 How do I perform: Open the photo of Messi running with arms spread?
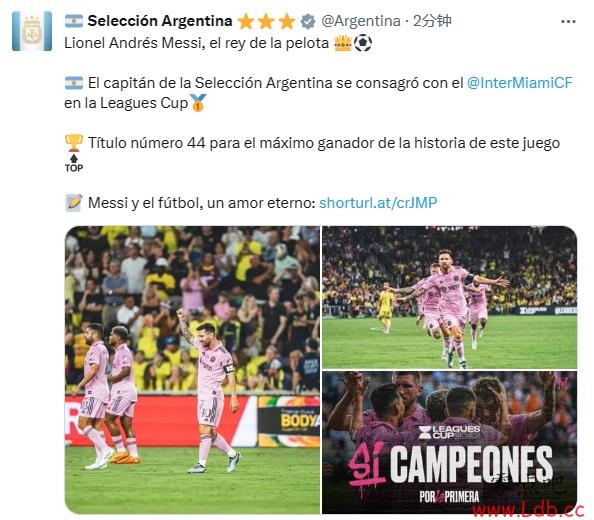449,297
